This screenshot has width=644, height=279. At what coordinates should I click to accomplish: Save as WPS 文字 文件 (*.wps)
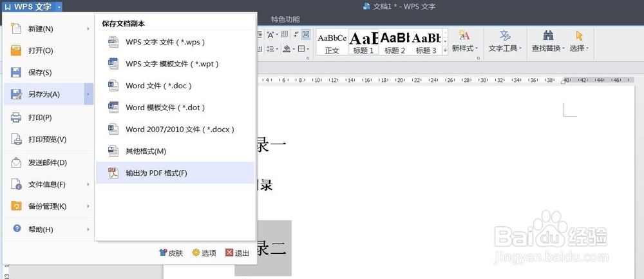click(x=175, y=42)
